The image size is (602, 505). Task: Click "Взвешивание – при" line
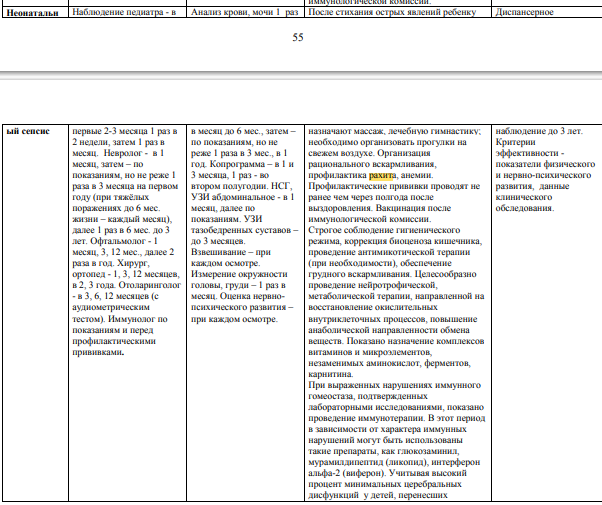(231, 253)
